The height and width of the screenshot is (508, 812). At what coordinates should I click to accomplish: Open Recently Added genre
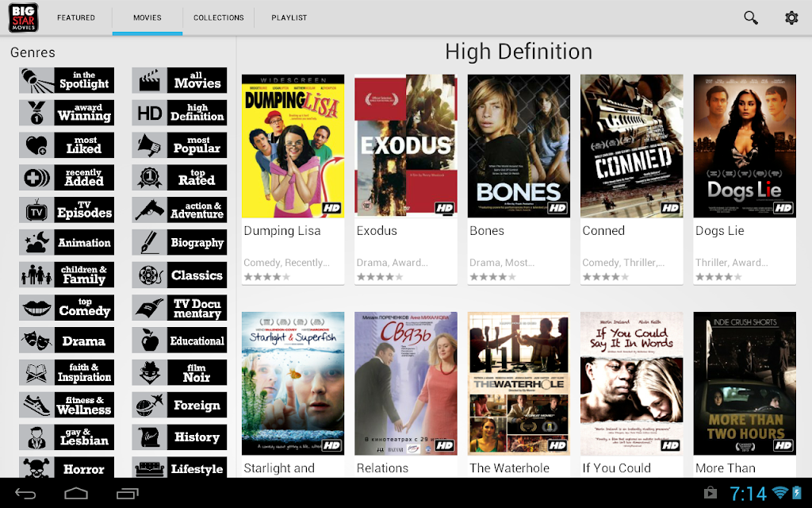click(x=67, y=177)
